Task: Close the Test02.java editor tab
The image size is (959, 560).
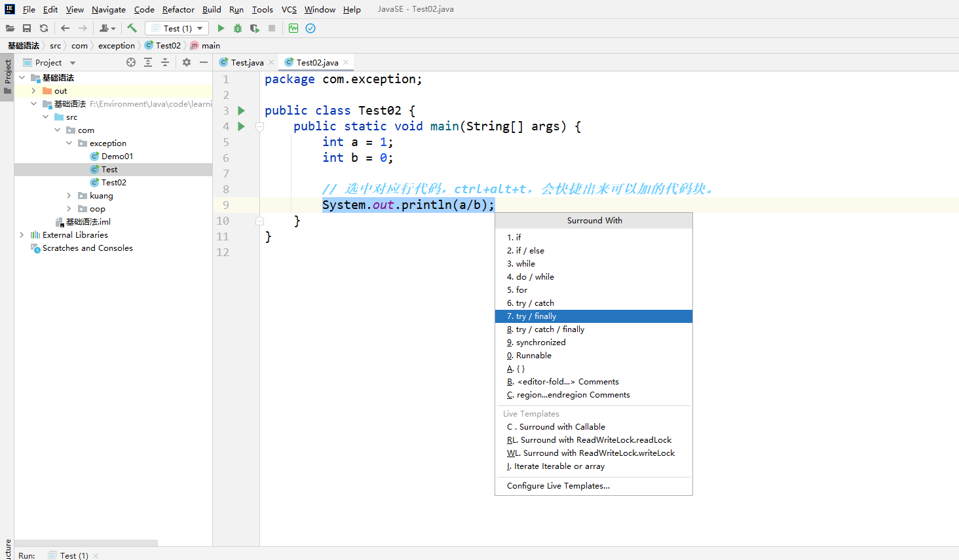Action: [346, 62]
